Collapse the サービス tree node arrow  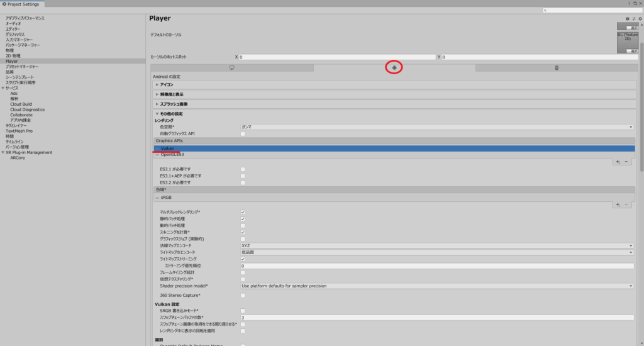pyautogui.click(x=3, y=88)
